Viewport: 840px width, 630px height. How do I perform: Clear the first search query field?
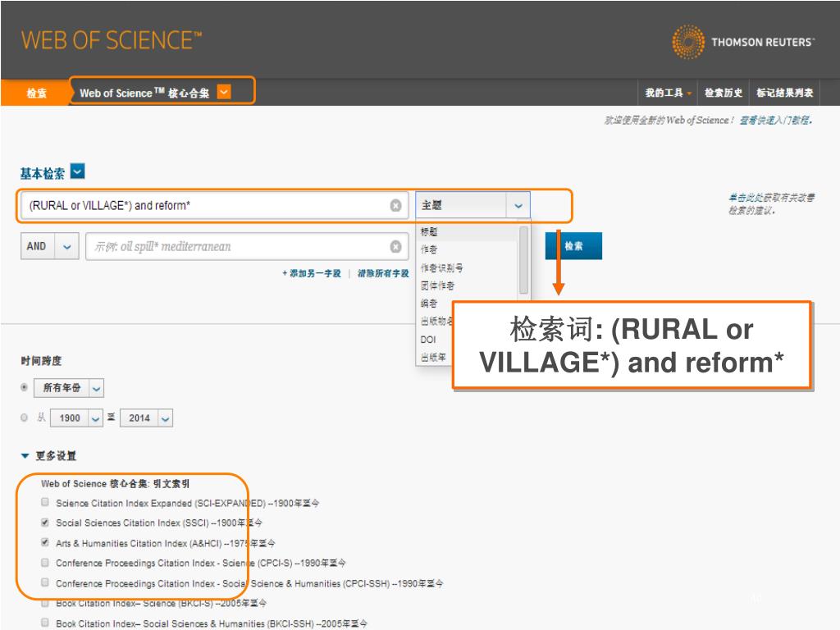tap(395, 206)
